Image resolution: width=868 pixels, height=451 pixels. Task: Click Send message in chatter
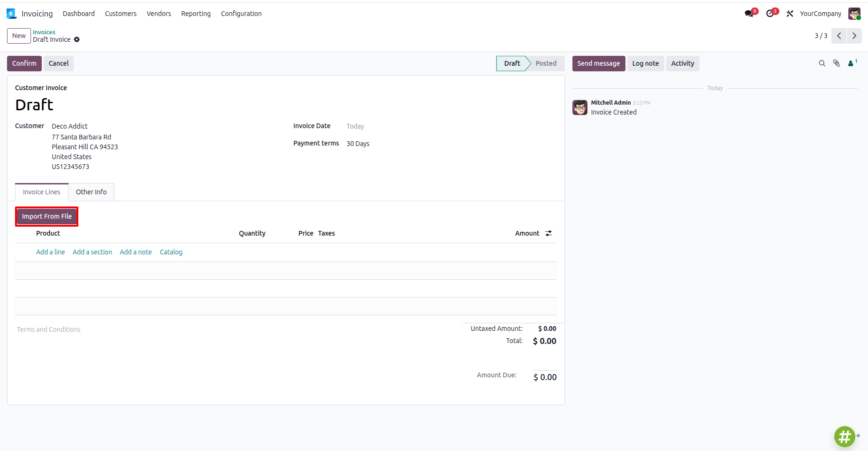coord(599,63)
